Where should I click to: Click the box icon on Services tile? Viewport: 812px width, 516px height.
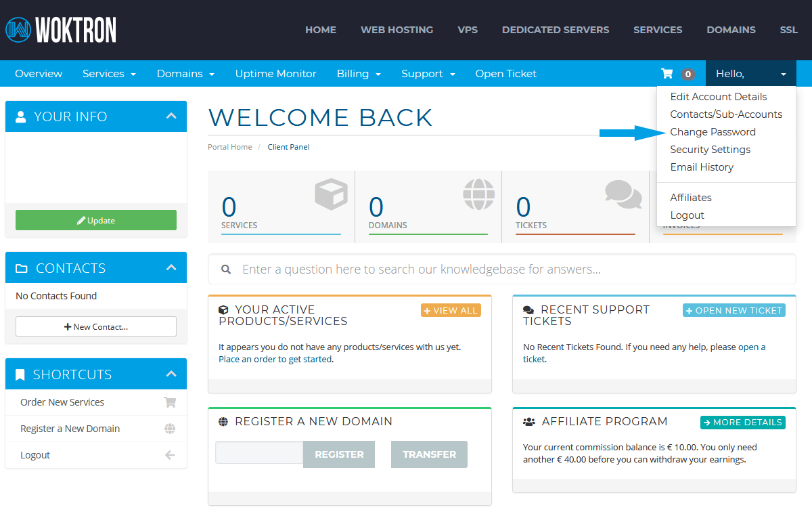coord(331,194)
